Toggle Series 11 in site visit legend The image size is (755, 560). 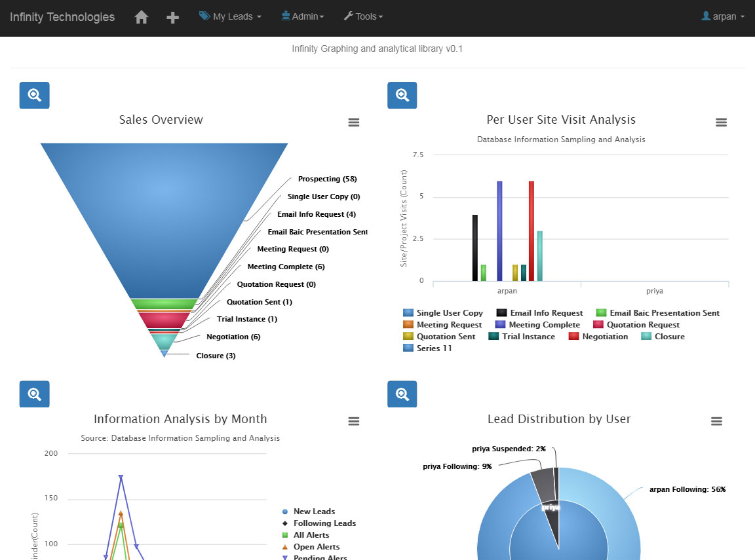click(427, 348)
